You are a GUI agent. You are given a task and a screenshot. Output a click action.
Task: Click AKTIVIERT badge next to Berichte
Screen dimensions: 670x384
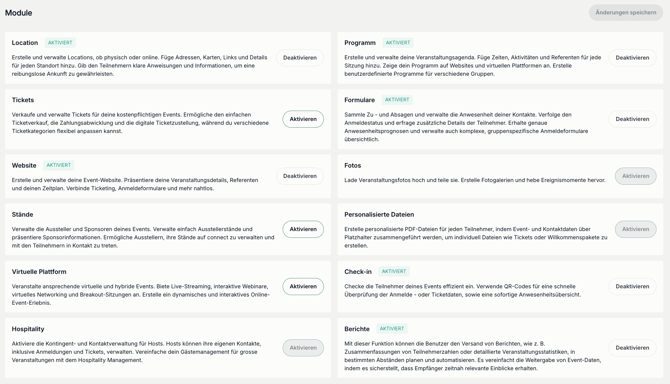[x=392, y=329]
